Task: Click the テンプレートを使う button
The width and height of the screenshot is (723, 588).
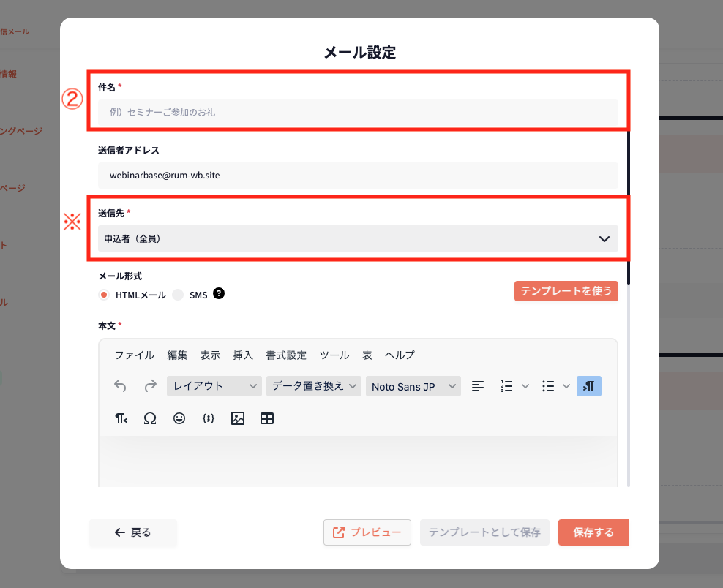Action: coord(566,291)
